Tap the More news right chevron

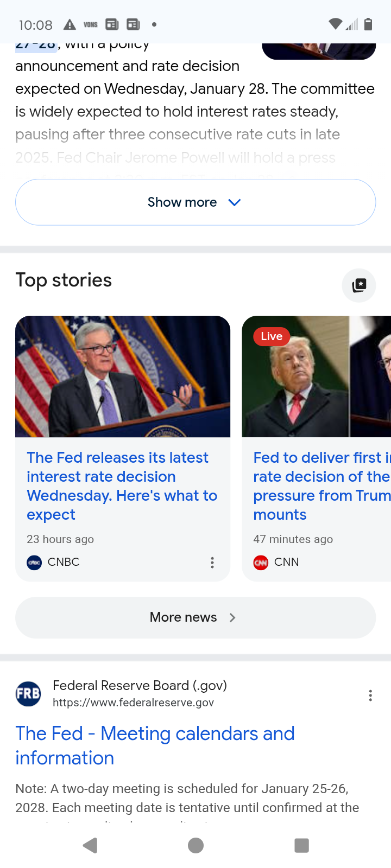[232, 617]
